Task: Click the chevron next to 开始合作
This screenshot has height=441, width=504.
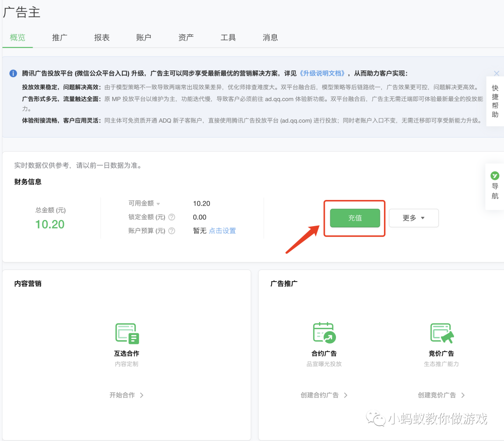Action: [x=142, y=395]
